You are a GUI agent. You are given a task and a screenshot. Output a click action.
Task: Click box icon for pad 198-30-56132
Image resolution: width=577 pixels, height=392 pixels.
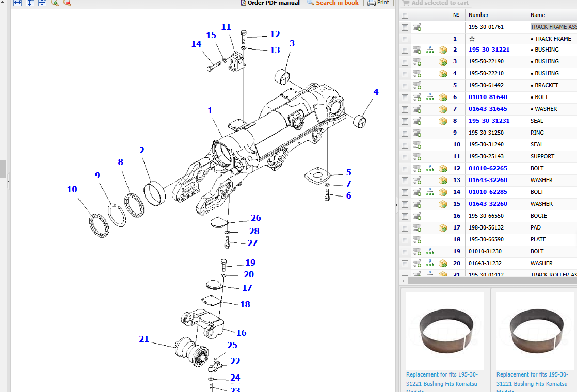pos(443,228)
